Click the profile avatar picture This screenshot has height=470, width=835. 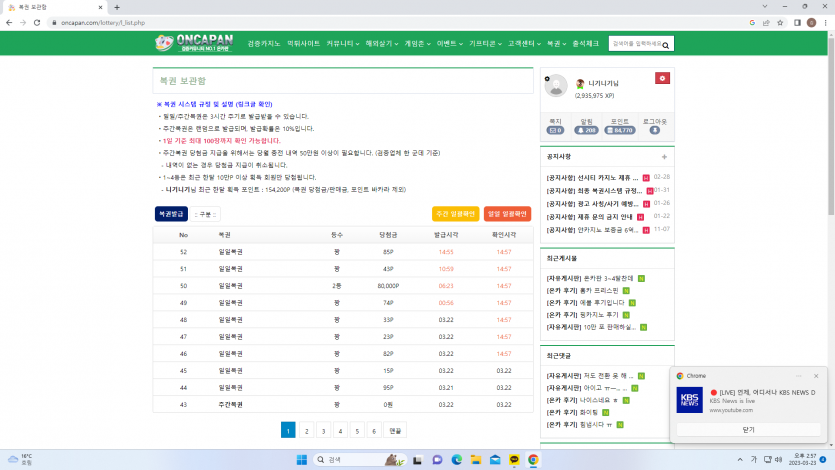(556, 86)
